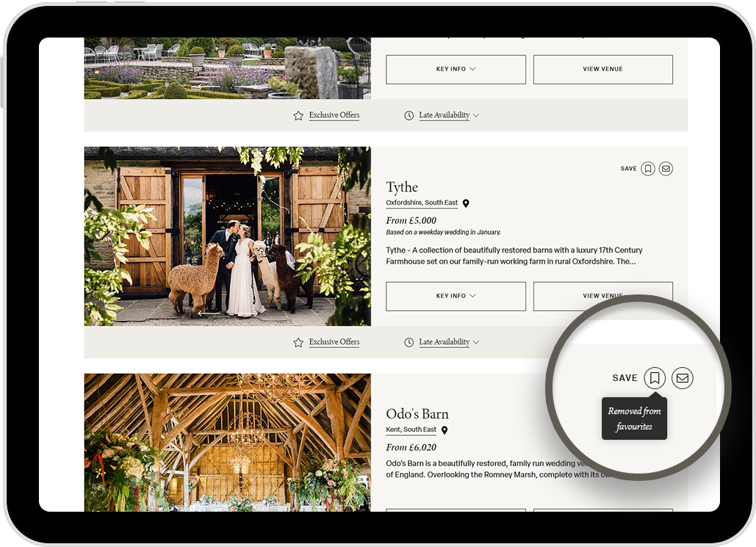Click the clock icon in the top venue's availability bar

click(408, 116)
